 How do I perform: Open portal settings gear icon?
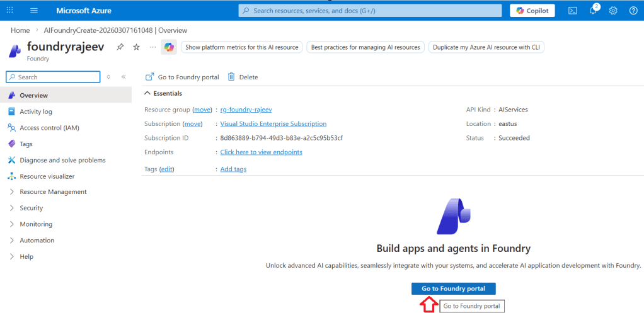[x=612, y=11]
